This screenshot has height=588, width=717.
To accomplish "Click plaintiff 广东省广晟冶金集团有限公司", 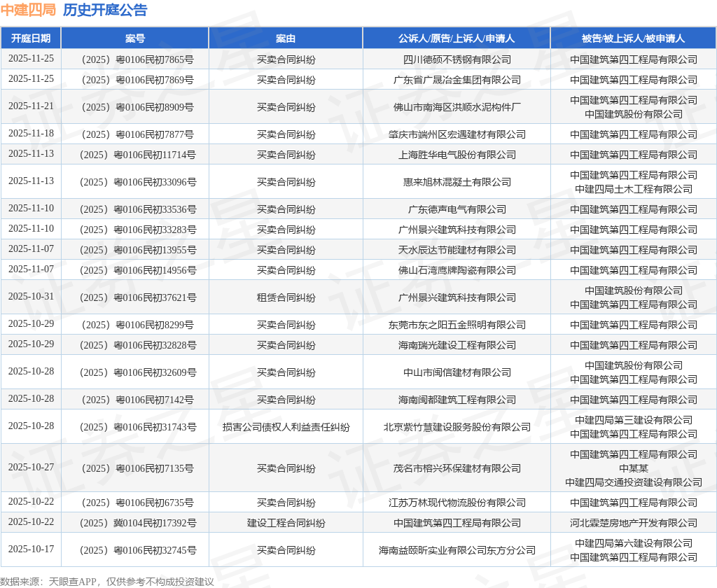I will coord(457,80).
